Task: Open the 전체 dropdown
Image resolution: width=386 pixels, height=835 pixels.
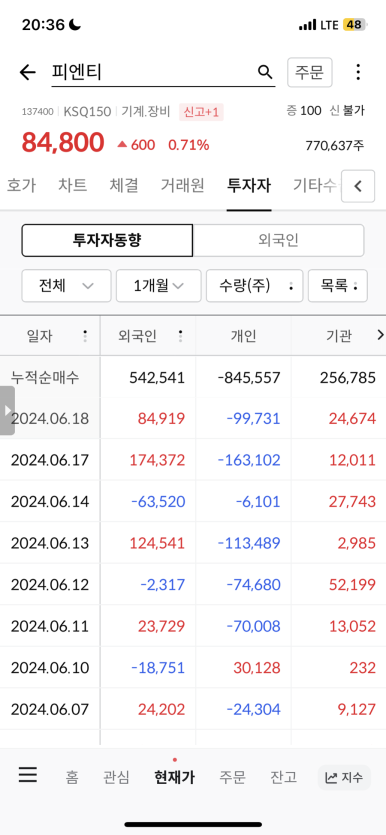Action: [66, 286]
